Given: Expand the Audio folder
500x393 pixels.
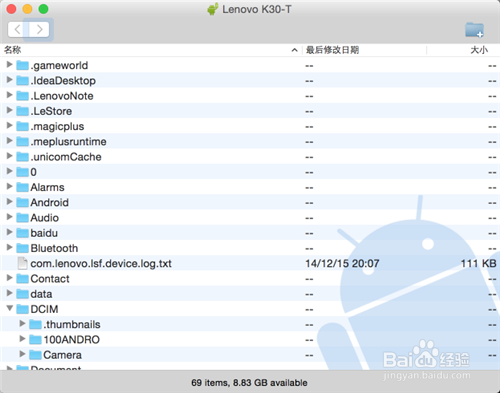Looking at the screenshot, I should pos(10,217).
